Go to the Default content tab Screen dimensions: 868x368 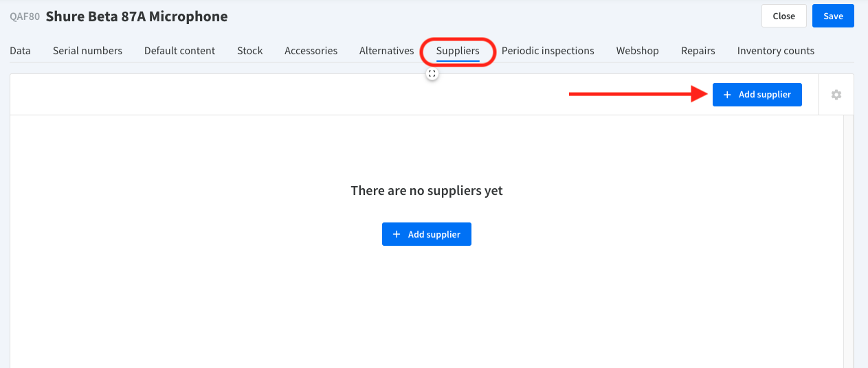pyautogui.click(x=179, y=51)
